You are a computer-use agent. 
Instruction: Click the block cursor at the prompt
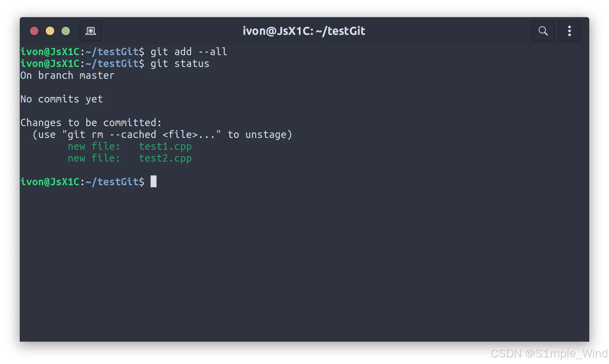[x=154, y=181]
